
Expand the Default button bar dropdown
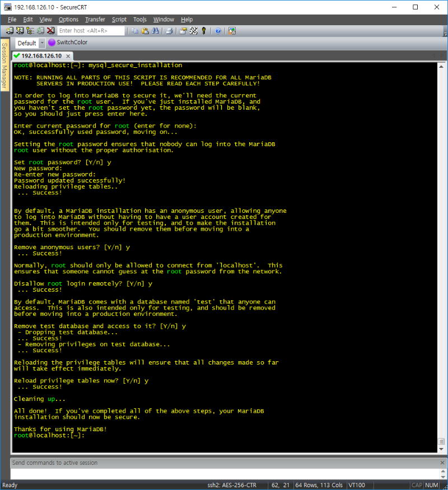(42, 43)
